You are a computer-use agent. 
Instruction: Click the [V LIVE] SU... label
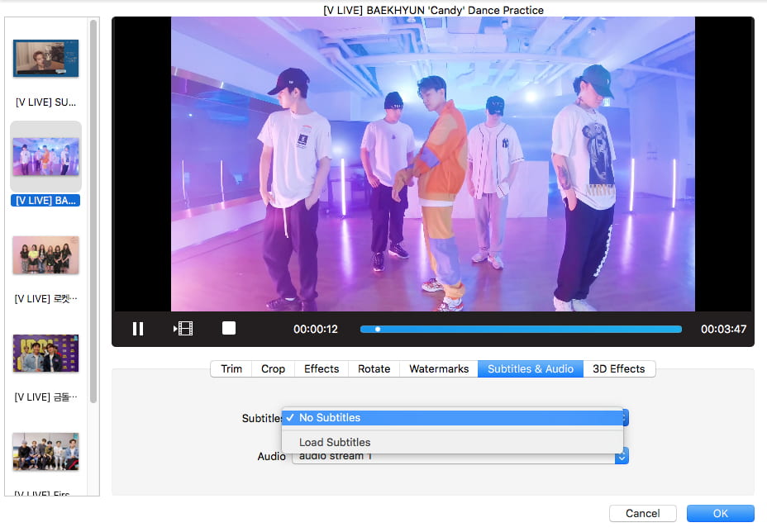pyautogui.click(x=46, y=102)
